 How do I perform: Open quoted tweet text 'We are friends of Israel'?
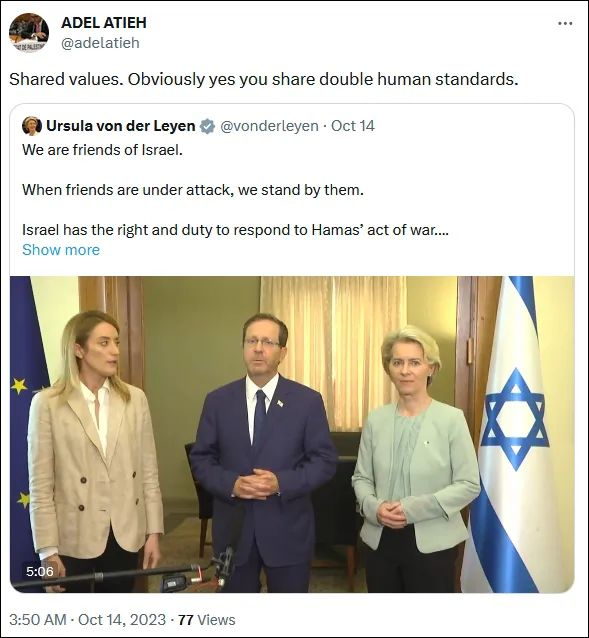[103, 150]
